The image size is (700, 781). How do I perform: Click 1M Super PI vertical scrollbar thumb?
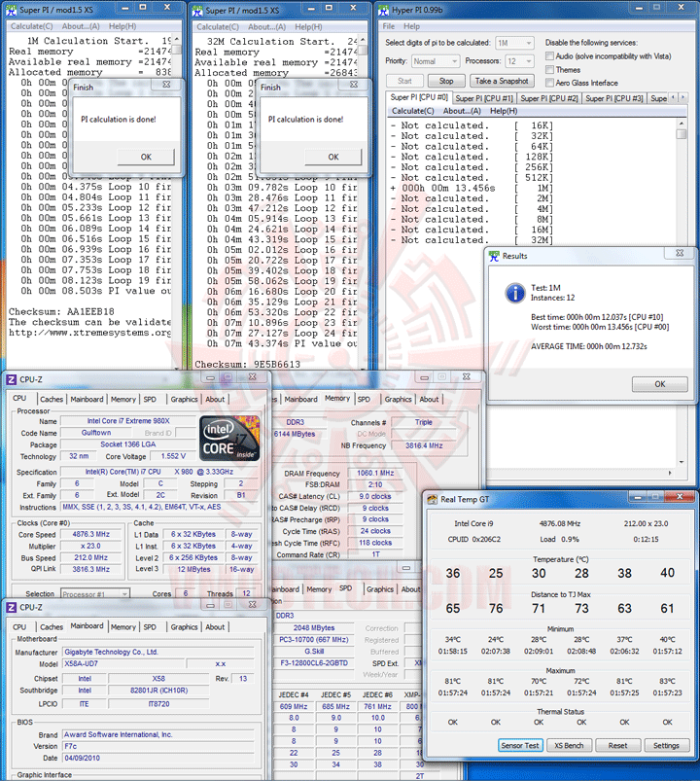click(176, 50)
